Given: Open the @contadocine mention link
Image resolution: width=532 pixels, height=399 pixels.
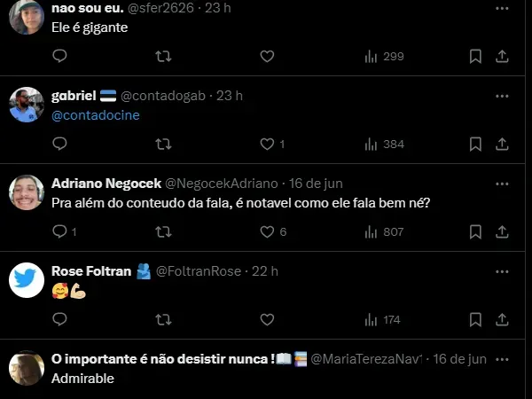Looking at the screenshot, I should pos(96,115).
